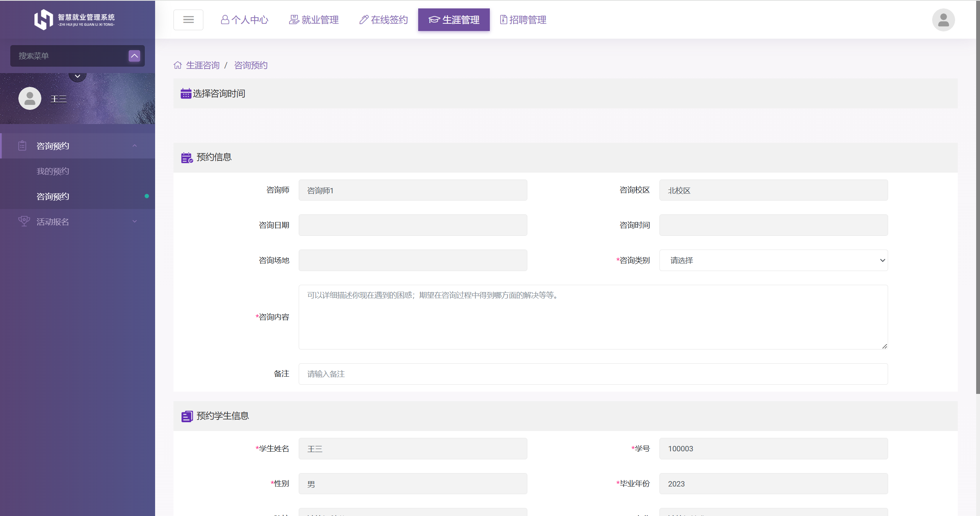
Task: Select the 生涯管理 tab
Action: coord(454,20)
